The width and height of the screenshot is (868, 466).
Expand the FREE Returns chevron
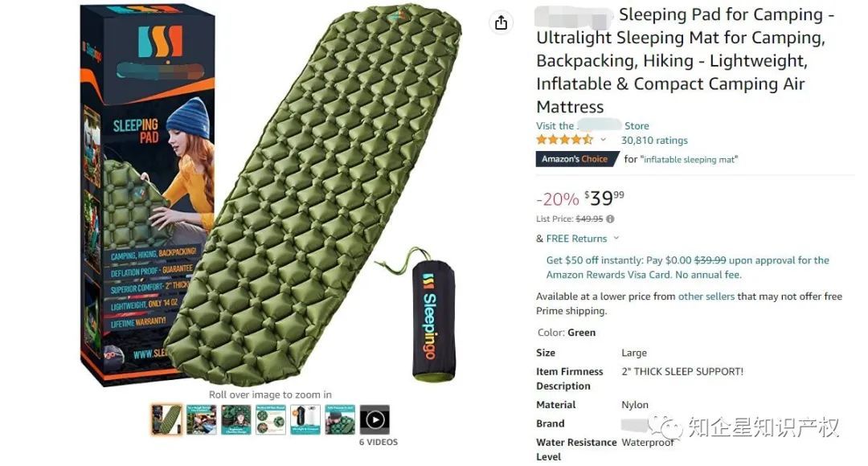616,239
